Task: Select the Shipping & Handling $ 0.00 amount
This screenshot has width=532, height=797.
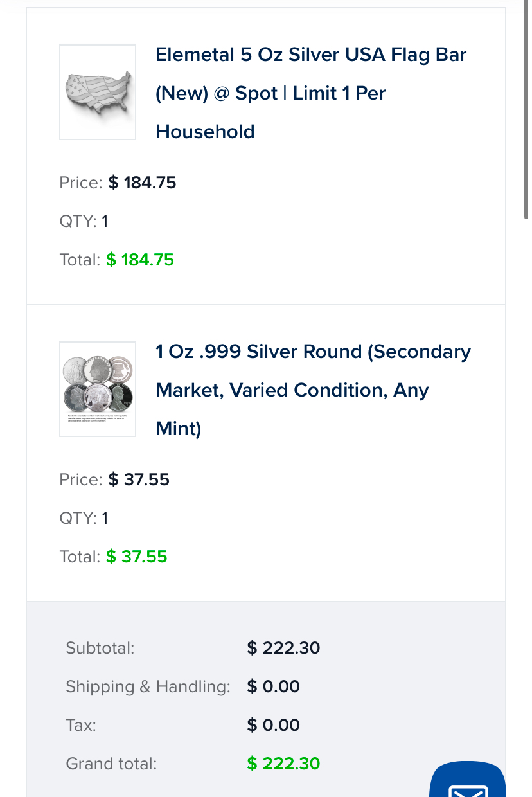Action: tap(274, 686)
